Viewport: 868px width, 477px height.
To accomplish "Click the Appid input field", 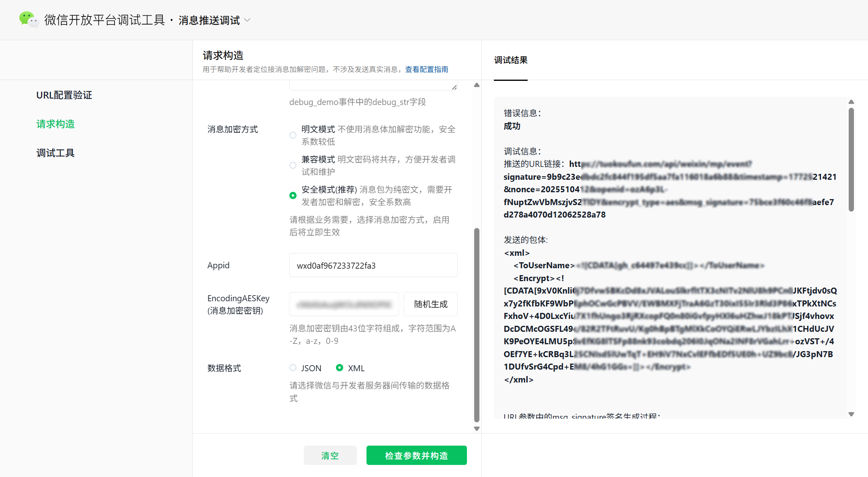I will [x=373, y=265].
